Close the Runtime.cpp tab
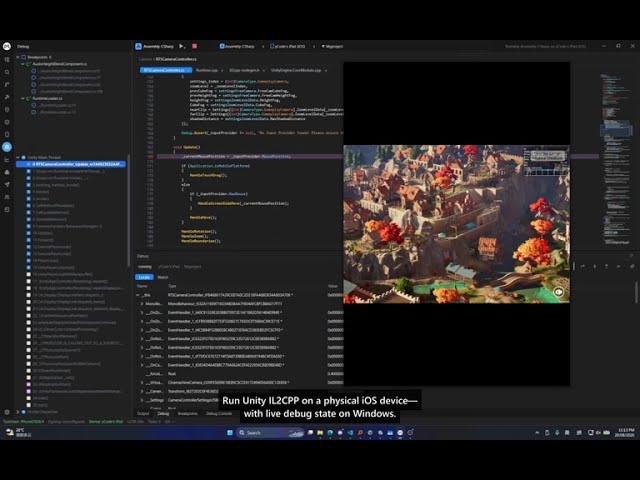This screenshot has height=480, width=640. (x=222, y=70)
